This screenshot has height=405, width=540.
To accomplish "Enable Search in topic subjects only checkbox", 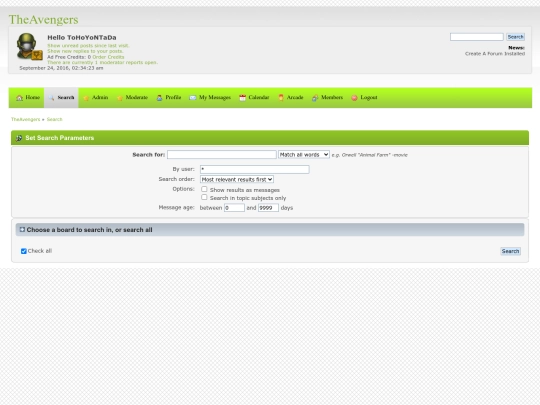I will click(x=204, y=197).
